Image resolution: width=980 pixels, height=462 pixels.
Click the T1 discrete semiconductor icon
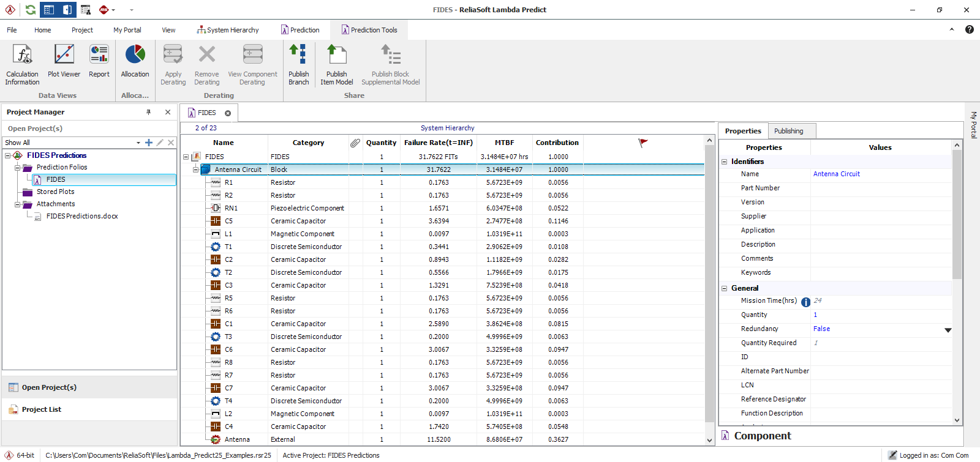point(216,247)
